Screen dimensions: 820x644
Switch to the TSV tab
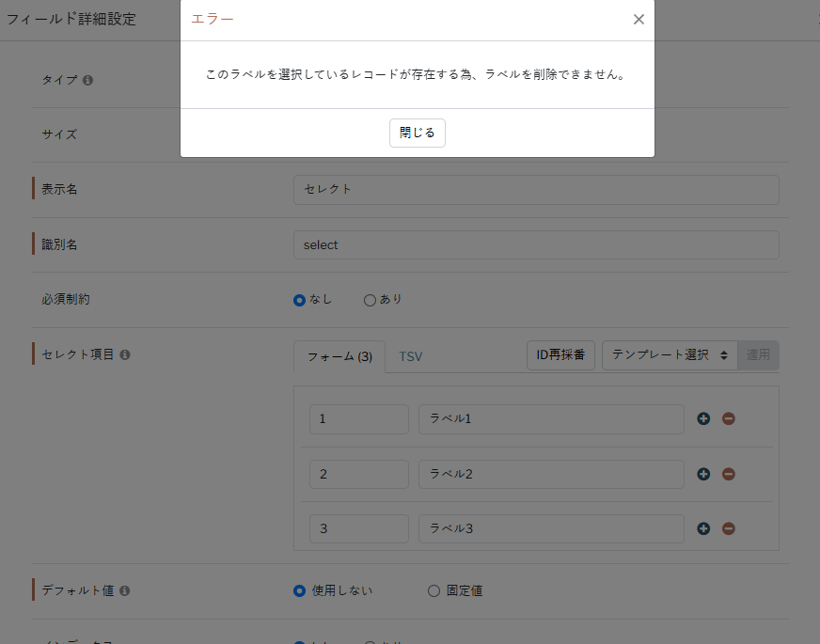pyautogui.click(x=411, y=357)
